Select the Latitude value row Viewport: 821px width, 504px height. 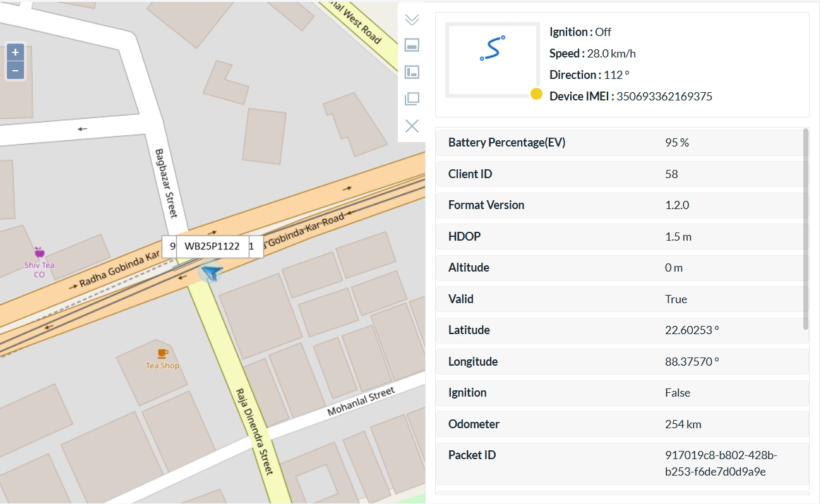(x=621, y=330)
